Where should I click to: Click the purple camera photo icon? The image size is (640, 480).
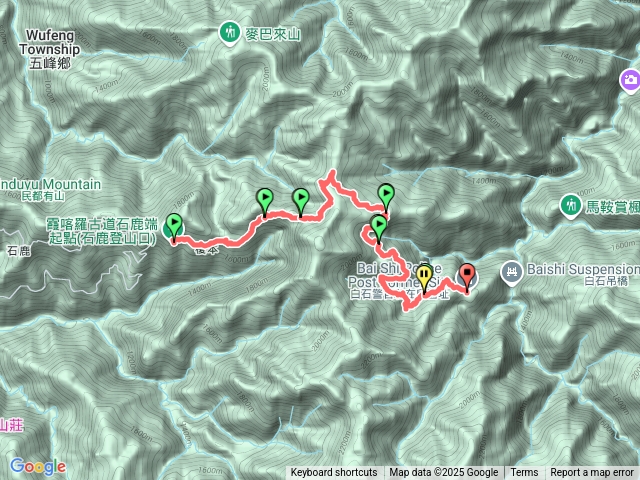coord(630,80)
